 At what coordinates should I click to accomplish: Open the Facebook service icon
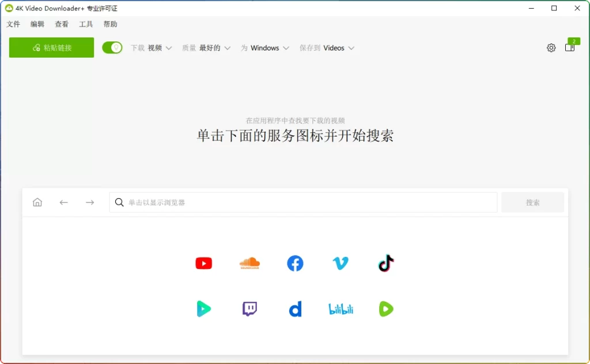(x=295, y=263)
